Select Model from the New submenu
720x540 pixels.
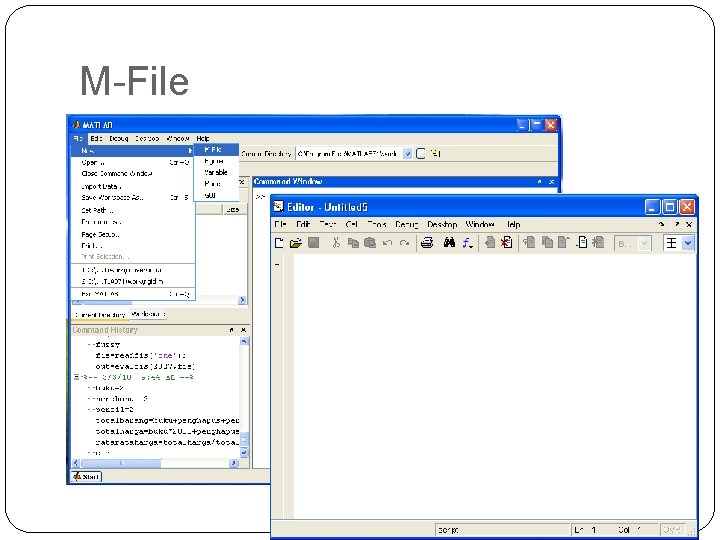[216, 184]
